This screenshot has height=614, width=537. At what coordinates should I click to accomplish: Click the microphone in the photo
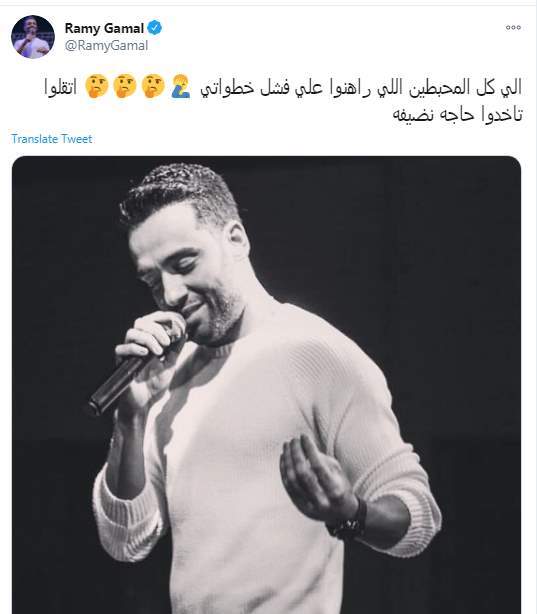130,374
